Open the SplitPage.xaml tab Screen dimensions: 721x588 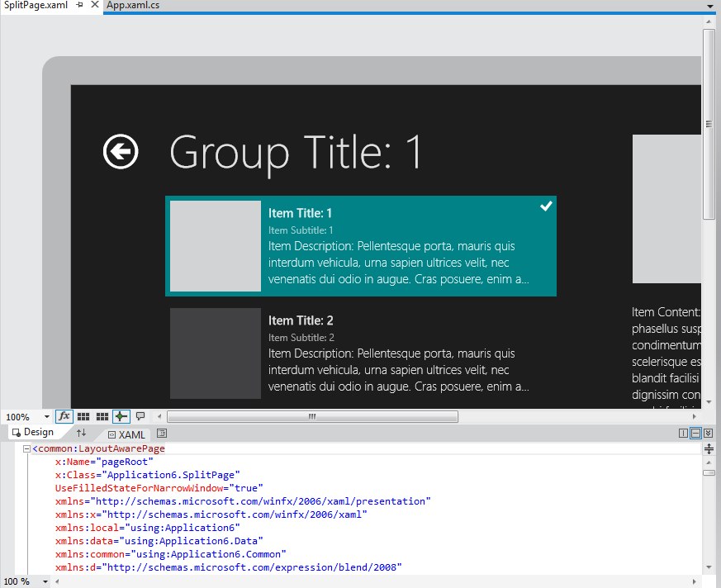(36, 5)
